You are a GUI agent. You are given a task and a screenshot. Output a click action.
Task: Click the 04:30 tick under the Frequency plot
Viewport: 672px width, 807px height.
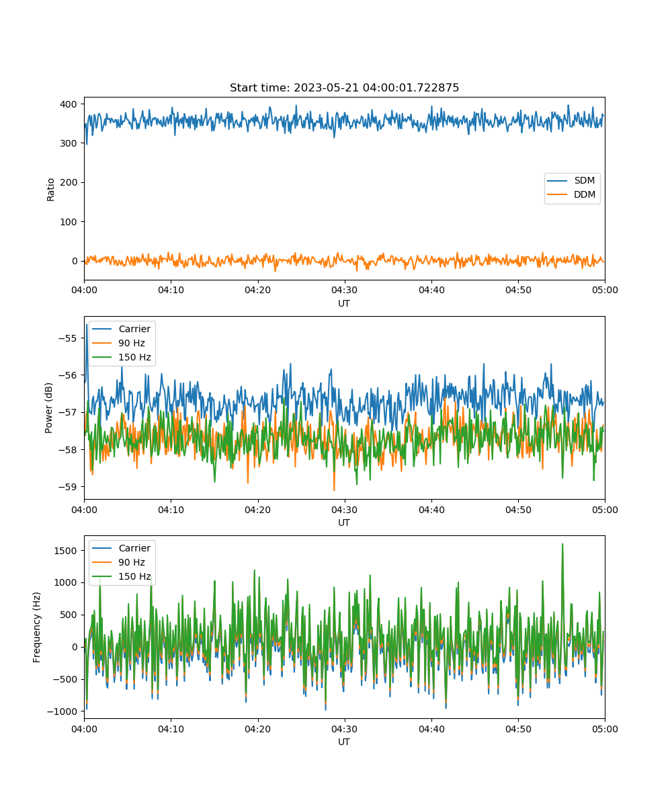[x=345, y=728]
